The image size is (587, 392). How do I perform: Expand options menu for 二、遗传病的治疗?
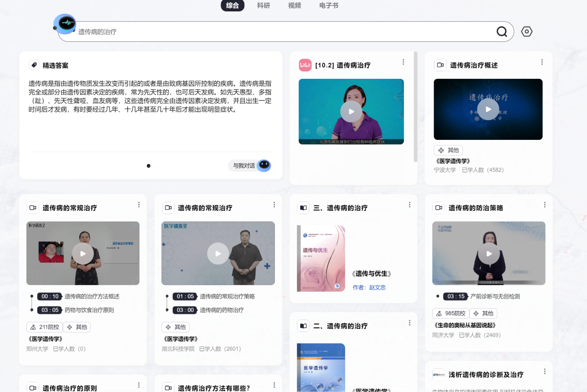click(x=409, y=323)
